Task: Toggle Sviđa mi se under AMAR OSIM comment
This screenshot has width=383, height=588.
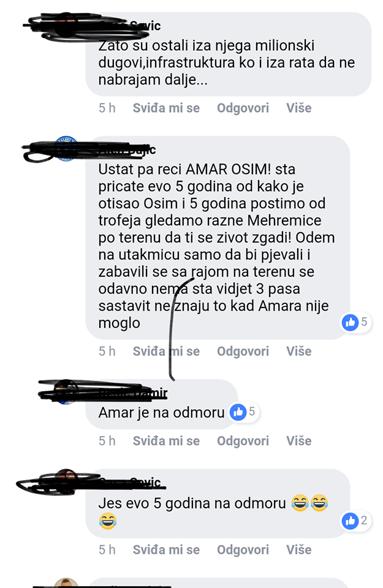Action: click(166, 352)
